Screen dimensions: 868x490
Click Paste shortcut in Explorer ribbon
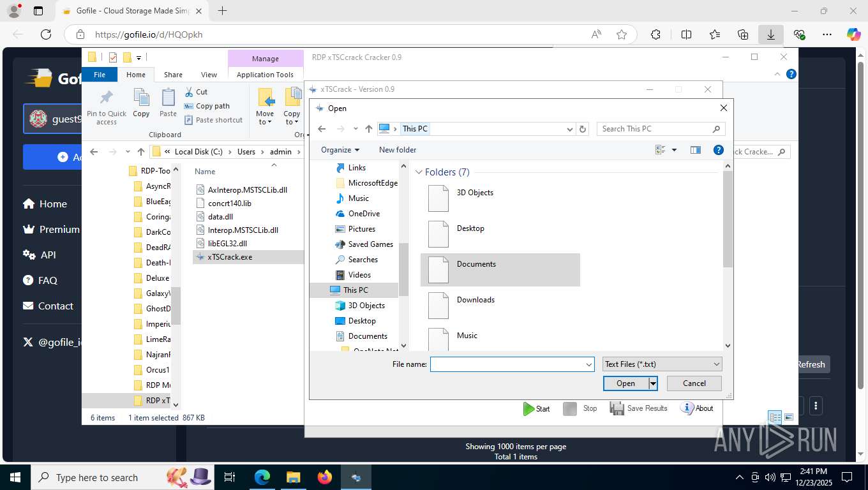click(x=213, y=120)
